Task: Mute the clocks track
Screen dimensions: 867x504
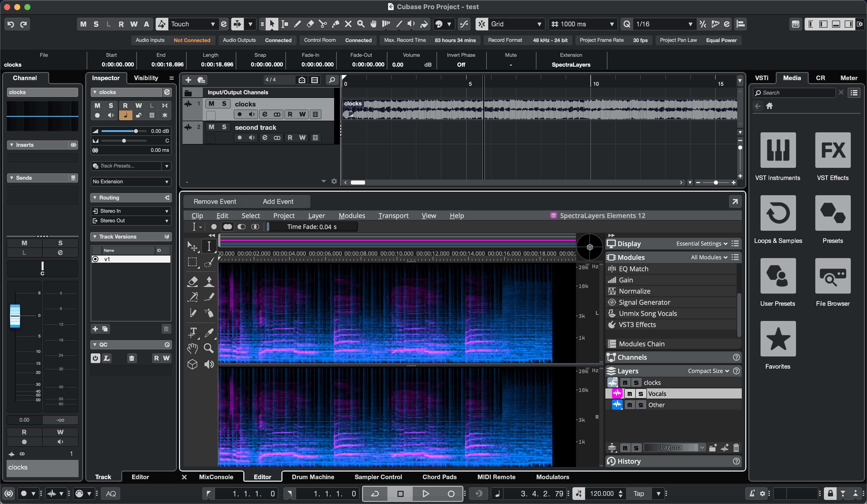Action: [x=211, y=103]
